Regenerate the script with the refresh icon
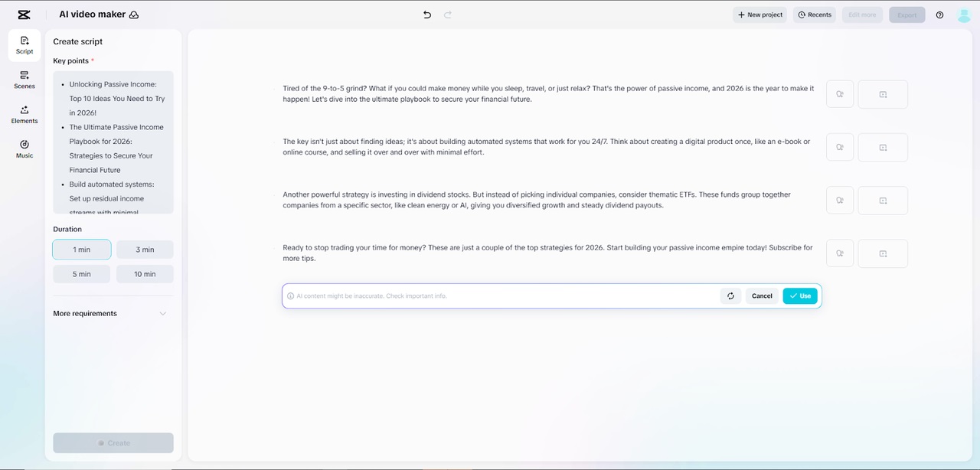Viewport: 980px width, 470px height. point(730,296)
